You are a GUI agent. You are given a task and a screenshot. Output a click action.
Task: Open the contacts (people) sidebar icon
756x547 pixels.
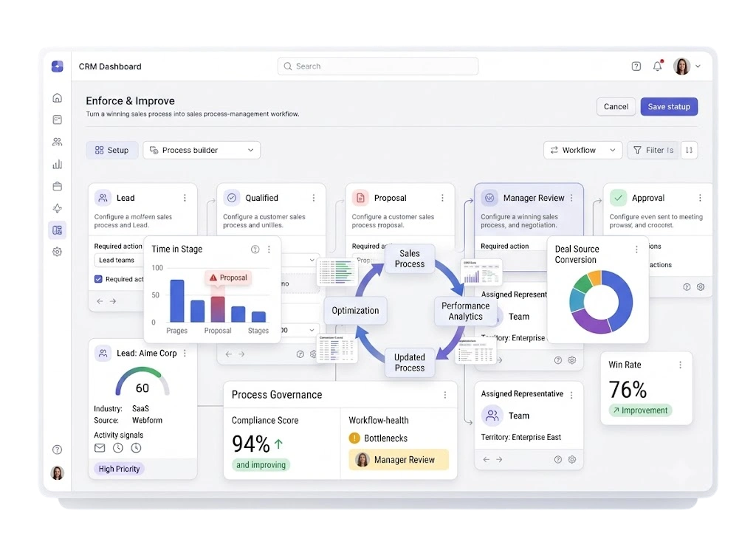tap(58, 142)
